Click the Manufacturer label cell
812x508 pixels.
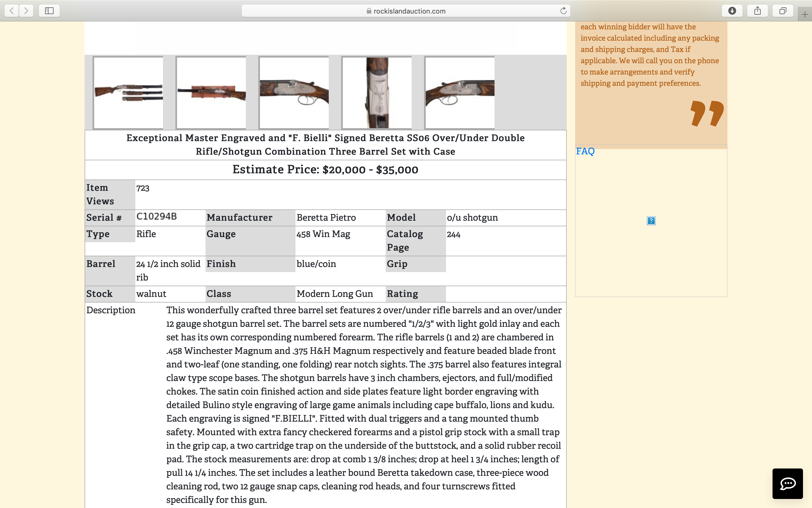250,218
